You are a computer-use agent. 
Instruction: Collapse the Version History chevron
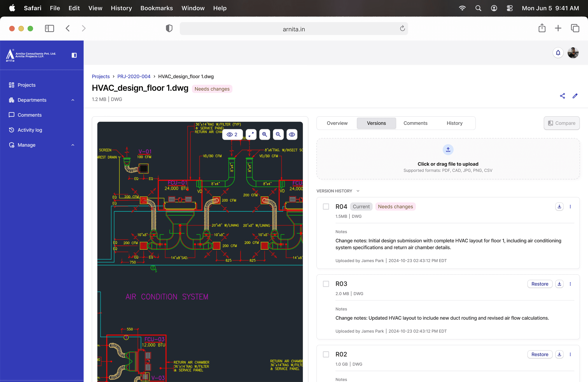pos(358,191)
